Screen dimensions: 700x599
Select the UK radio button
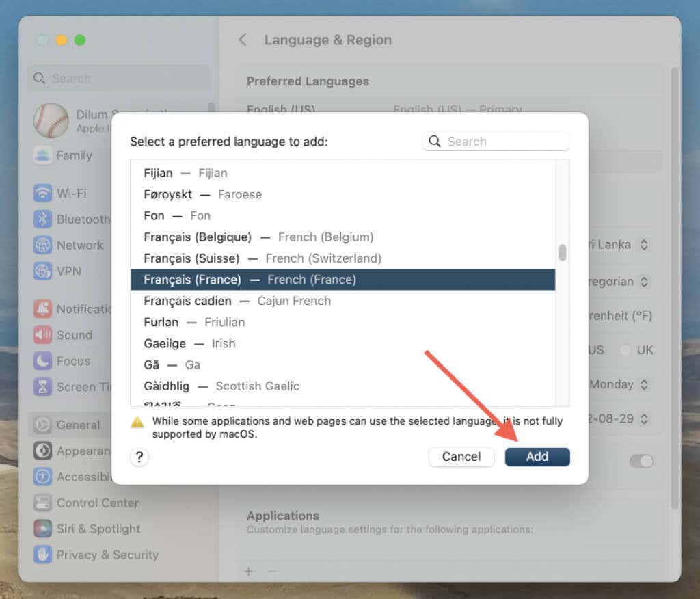pyautogui.click(x=625, y=350)
